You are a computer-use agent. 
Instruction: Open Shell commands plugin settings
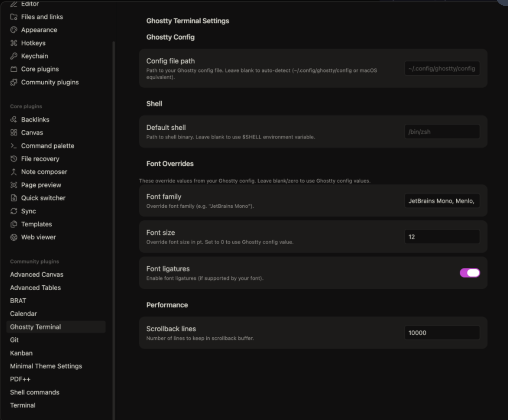click(56, 392)
